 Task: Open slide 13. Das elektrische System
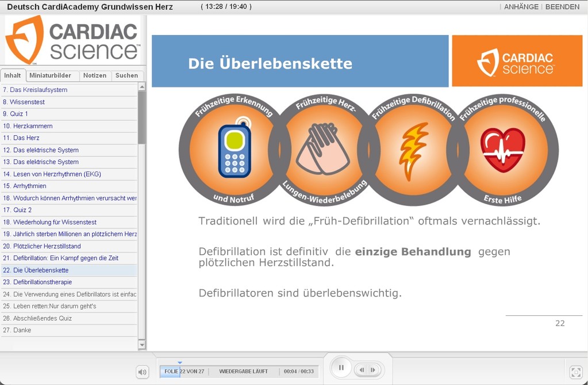pyautogui.click(x=69, y=162)
